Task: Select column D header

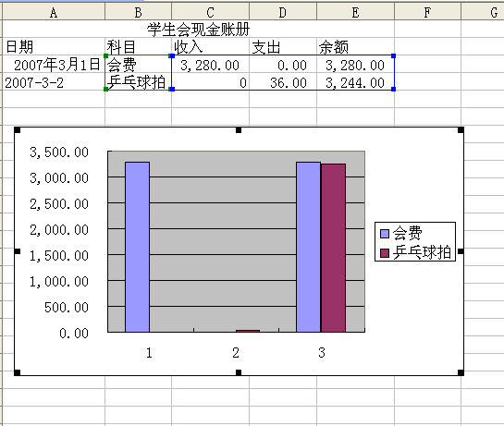Action: pos(283,12)
